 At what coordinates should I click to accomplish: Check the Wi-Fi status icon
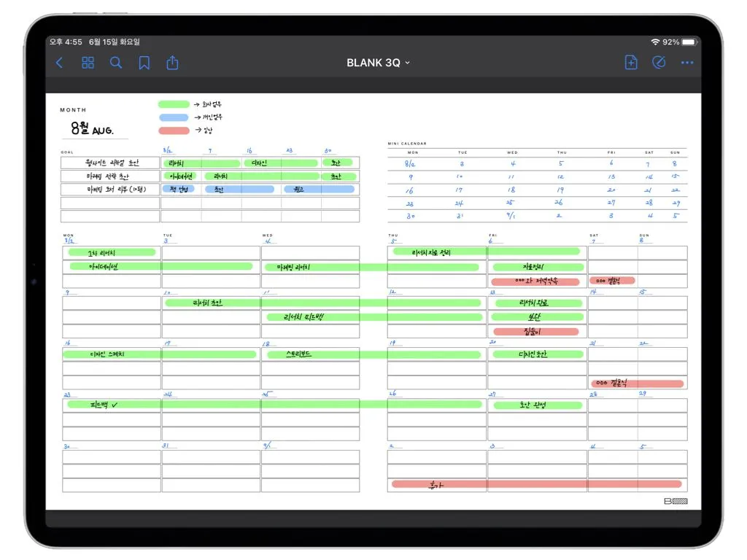[x=656, y=42]
